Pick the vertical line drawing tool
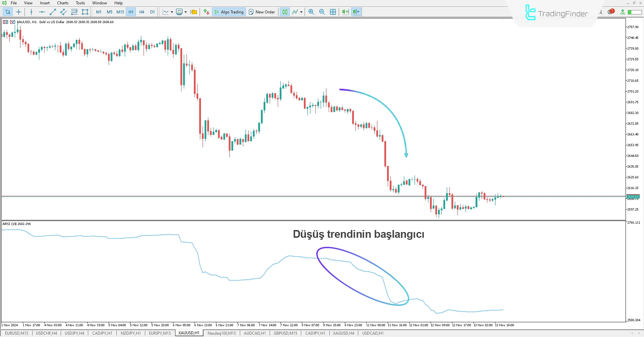Image resolution: width=644 pixels, height=337 pixels. coord(31,12)
